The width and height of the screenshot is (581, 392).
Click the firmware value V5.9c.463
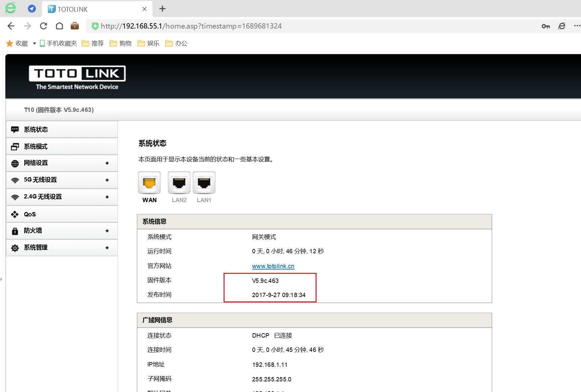click(x=265, y=281)
